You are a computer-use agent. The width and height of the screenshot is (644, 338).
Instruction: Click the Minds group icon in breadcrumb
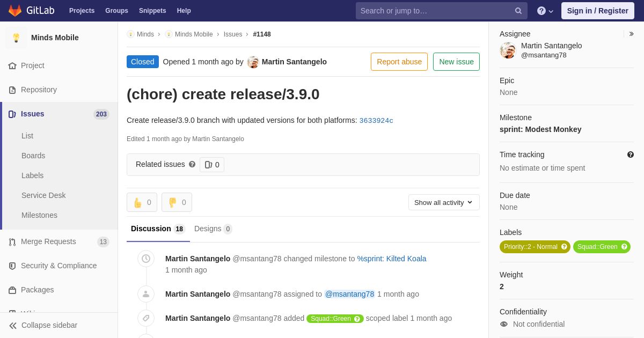(130, 34)
